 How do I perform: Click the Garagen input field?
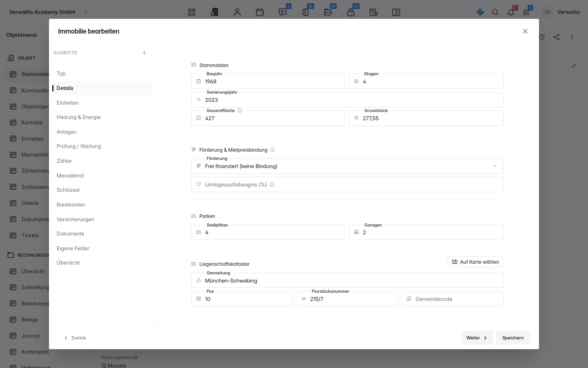(x=426, y=232)
